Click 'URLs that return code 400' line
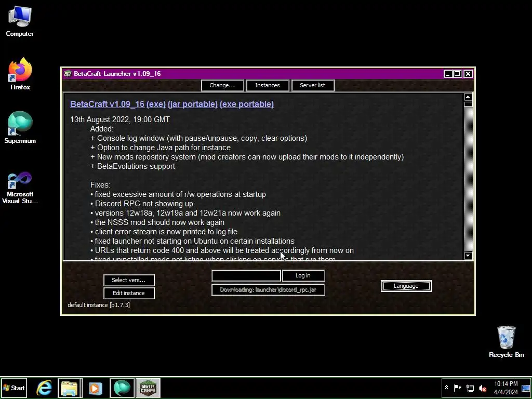 [x=222, y=250]
